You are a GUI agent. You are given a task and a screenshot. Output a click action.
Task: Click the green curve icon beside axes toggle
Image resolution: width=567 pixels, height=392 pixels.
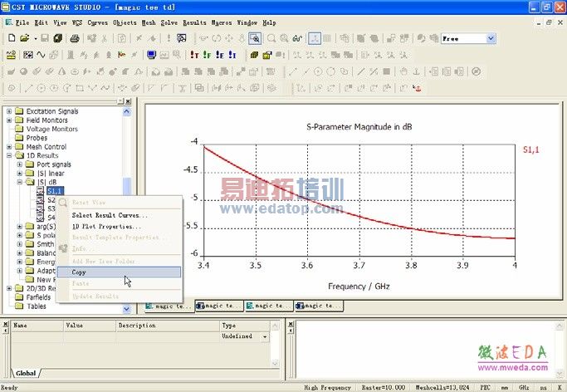click(x=297, y=38)
